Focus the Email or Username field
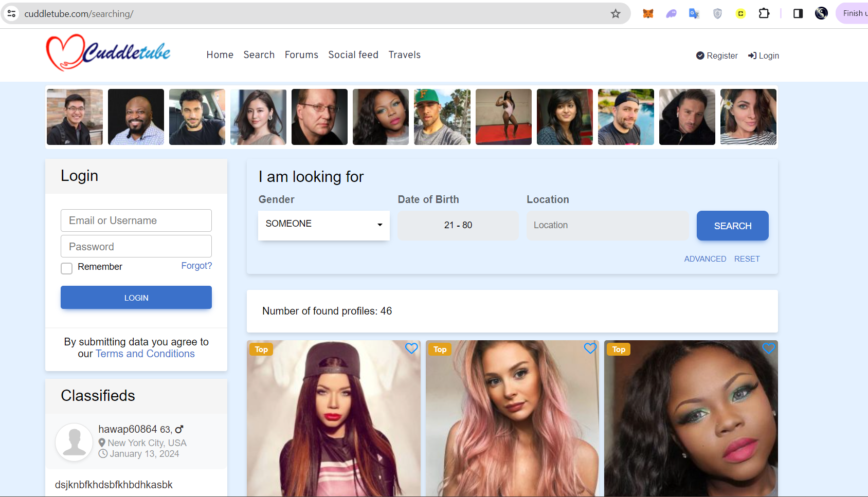 tap(136, 220)
